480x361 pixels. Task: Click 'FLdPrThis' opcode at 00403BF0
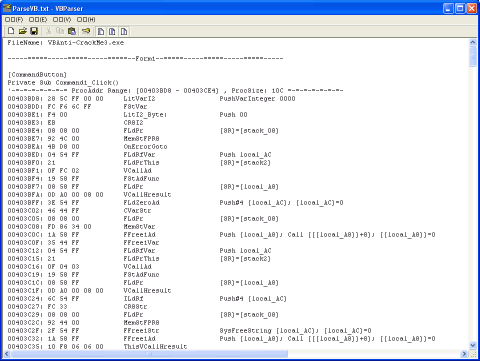pos(141,163)
